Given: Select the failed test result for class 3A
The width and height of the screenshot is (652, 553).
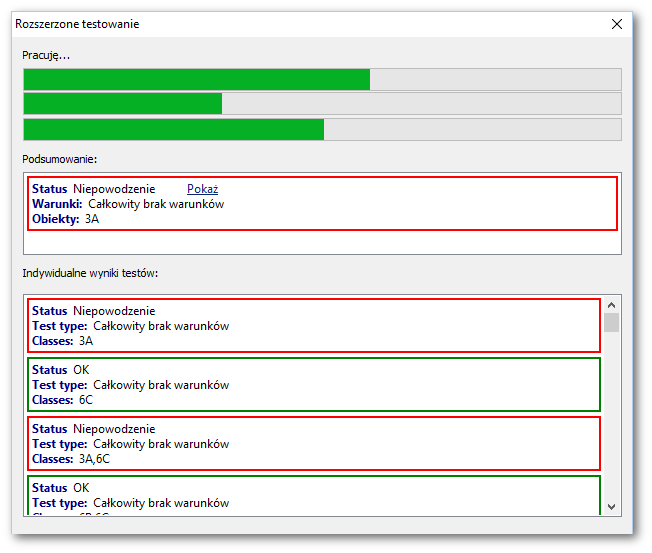Looking at the screenshot, I should [315, 326].
